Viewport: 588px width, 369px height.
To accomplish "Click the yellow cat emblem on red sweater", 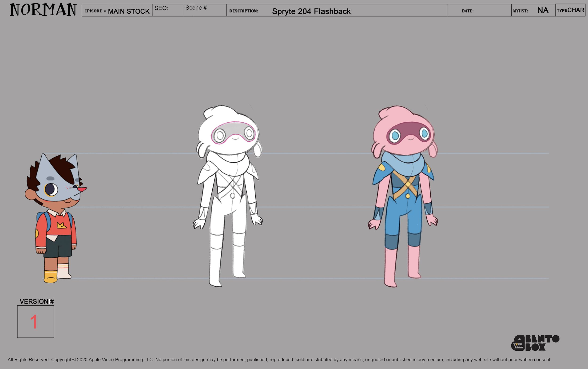I will click(61, 225).
